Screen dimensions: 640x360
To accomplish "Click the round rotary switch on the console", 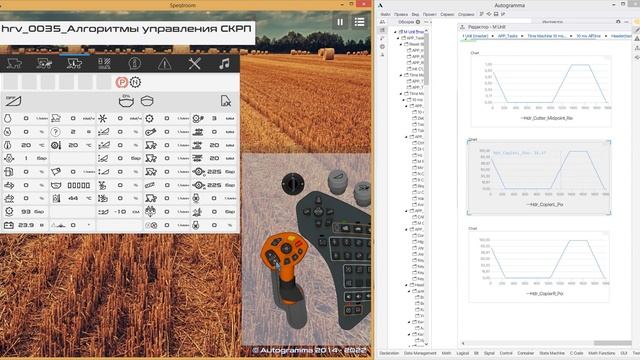I will click(293, 184).
